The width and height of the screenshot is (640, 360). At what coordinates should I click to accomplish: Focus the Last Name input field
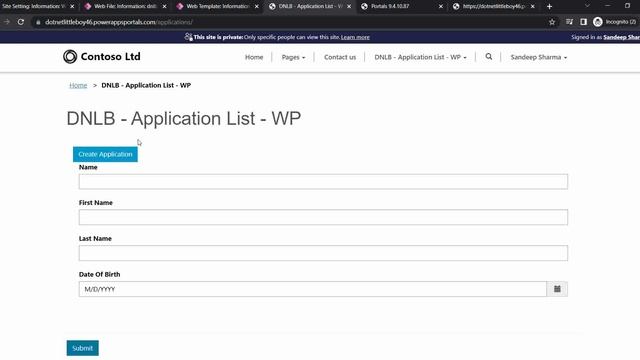323,253
